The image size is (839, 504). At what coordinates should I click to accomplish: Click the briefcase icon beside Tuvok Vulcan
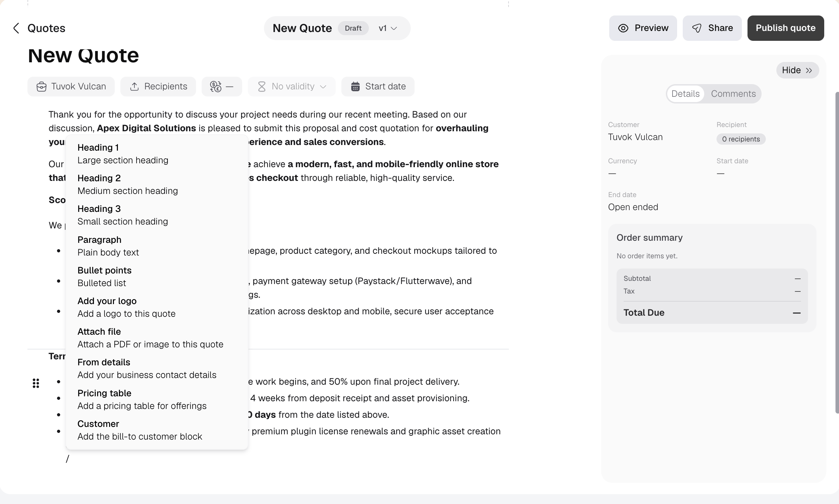click(x=42, y=87)
